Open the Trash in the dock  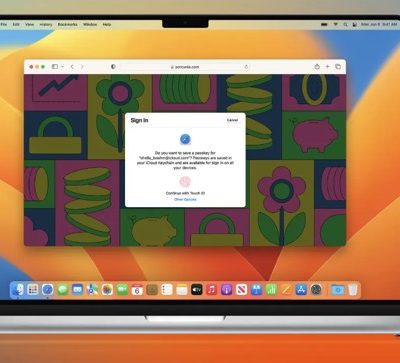[353, 290]
